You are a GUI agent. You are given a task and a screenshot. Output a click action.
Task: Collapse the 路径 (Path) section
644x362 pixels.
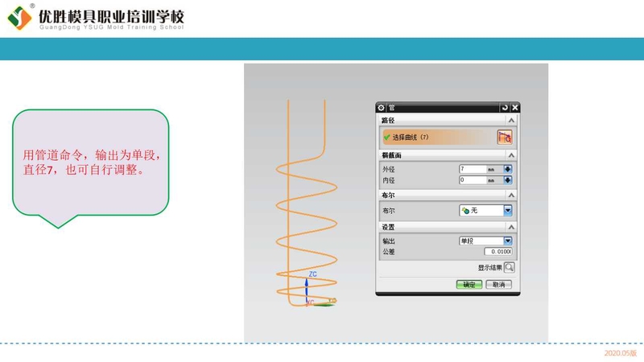511,120
